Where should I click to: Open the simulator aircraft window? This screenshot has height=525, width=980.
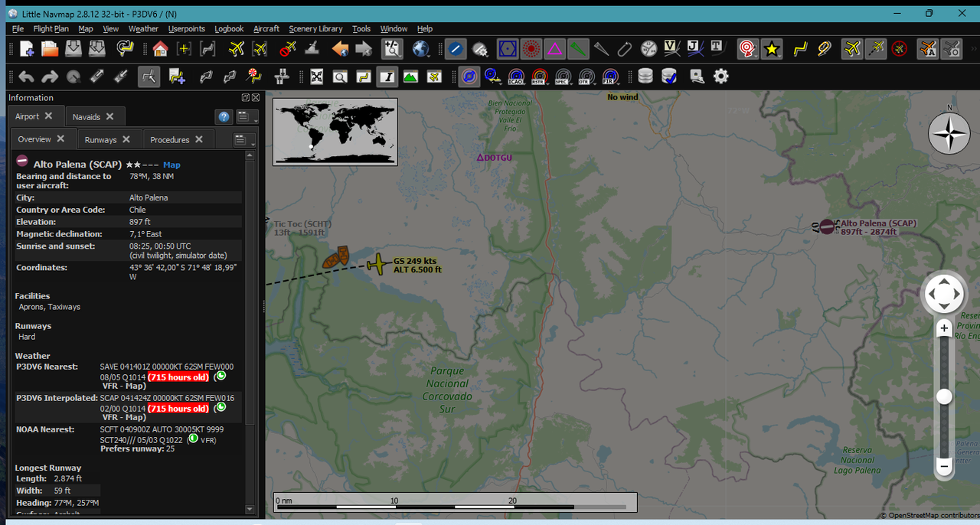(x=434, y=77)
